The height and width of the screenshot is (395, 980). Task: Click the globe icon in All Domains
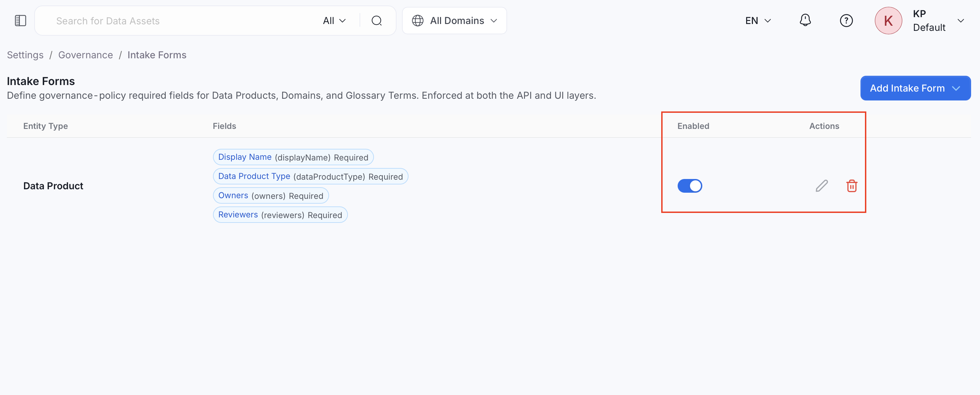click(417, 21)
